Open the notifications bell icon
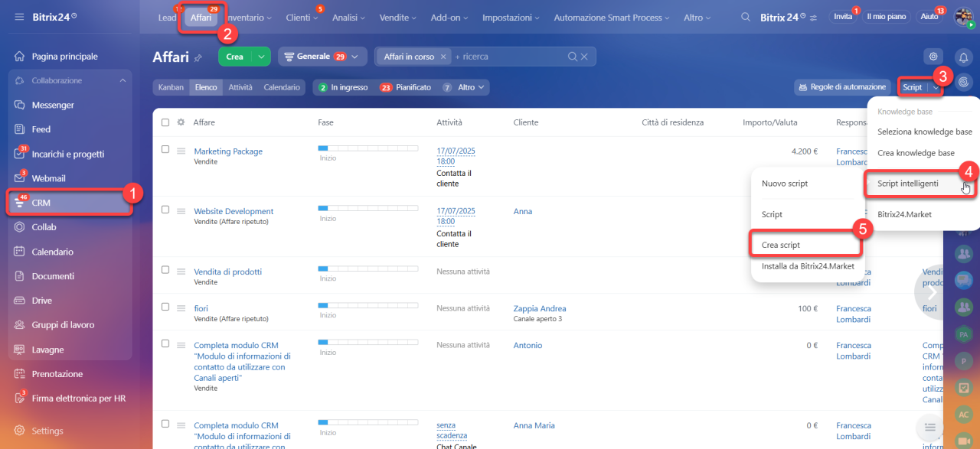The image size is (980, 449). (963, 57)
